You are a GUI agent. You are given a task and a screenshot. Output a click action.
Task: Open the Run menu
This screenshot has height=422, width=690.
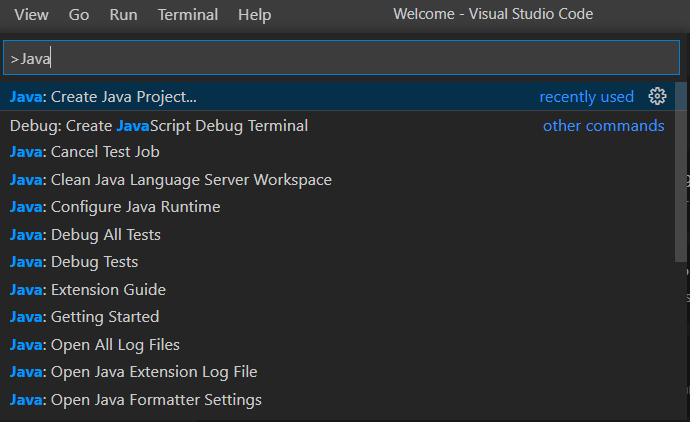pyautogui.click(x=123, y=15)
